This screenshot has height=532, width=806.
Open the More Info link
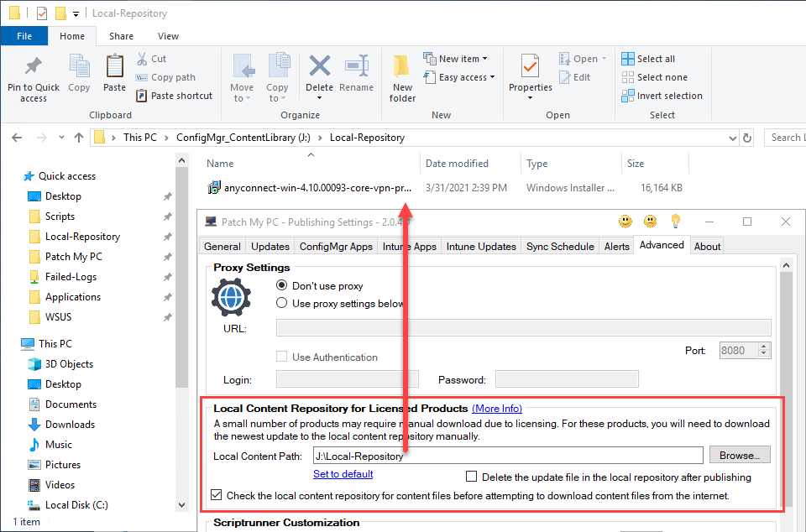pyautogui.click(x=496, y=409)
